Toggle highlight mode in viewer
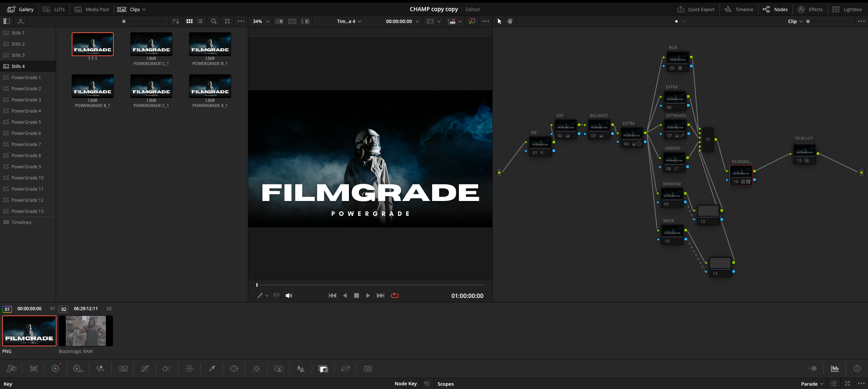Image resolution: width=868 pixels, height=389 pixels. (305, 21)
